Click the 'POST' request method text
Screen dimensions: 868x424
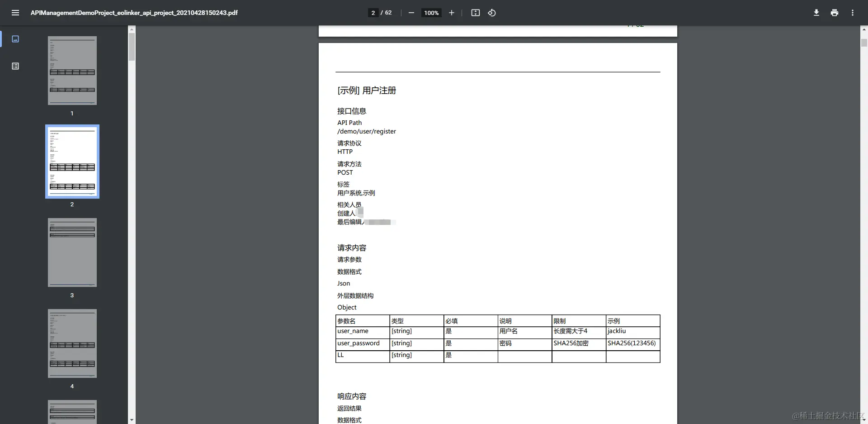coord(345,172)
